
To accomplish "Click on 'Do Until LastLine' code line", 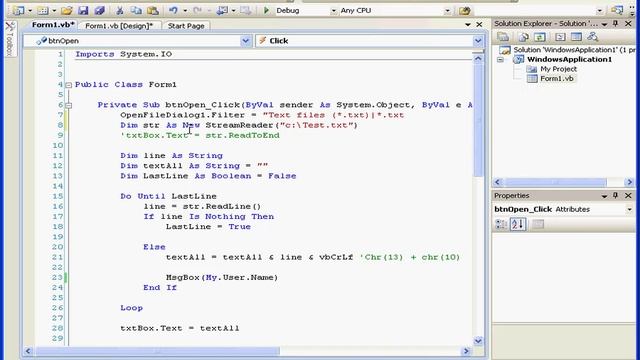I will point(168,196).
